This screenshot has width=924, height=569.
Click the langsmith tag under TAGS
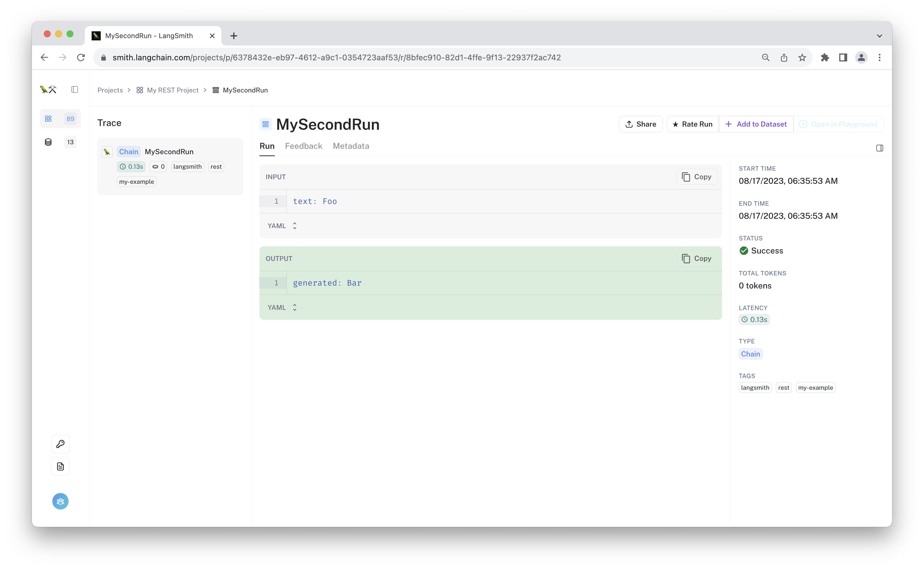pyautogui.click(x=755, y=387)
